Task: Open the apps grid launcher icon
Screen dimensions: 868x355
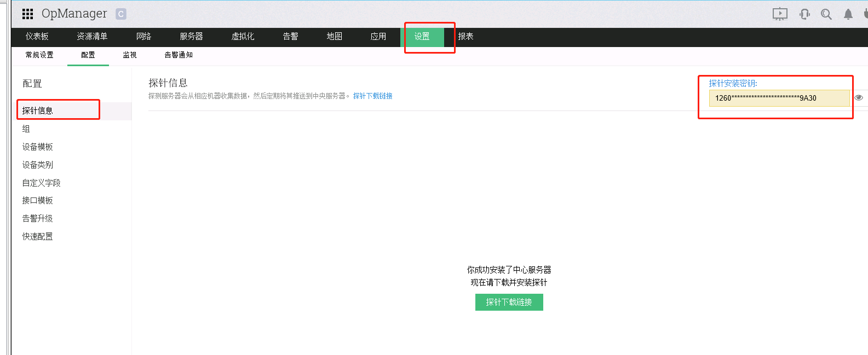Action: pyautogui.click(x=27, y=14)
